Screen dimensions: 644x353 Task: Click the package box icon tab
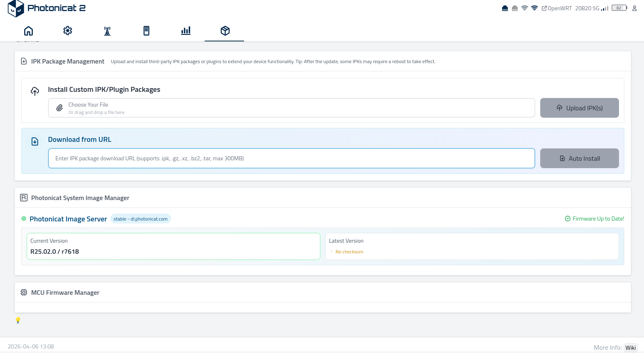(x=225, y=31)
